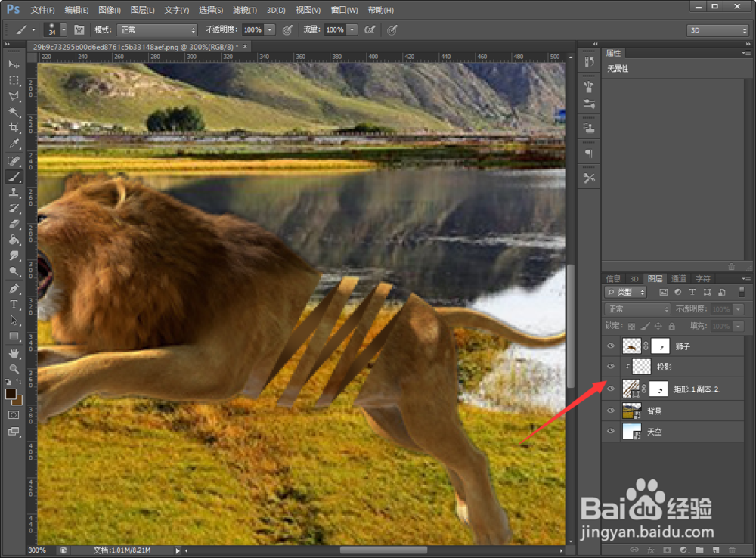Add a layer mask in Layers panel
The width and height of the screenshot is (756, 558).
coord(668,550)
